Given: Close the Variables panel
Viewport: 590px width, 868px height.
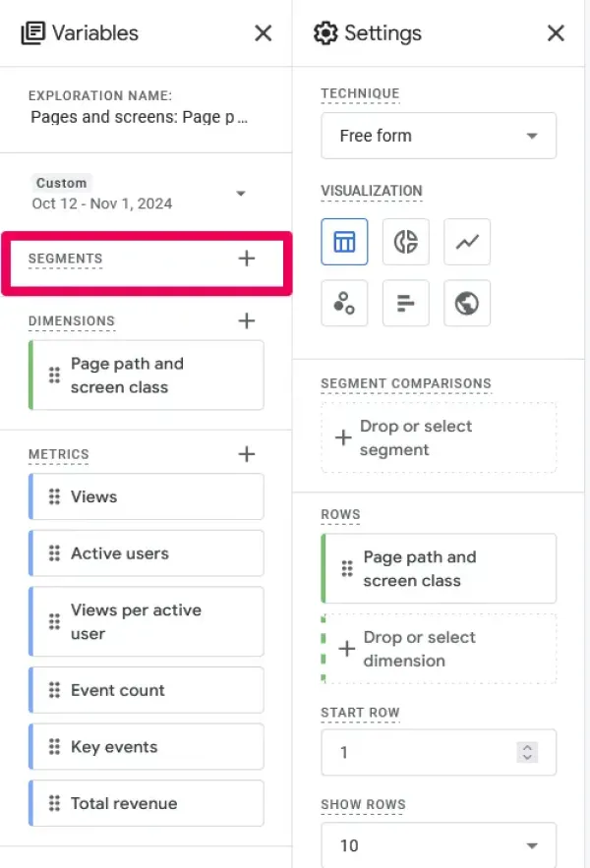Looking at the screenshot, I should click(x=264, y=33).
